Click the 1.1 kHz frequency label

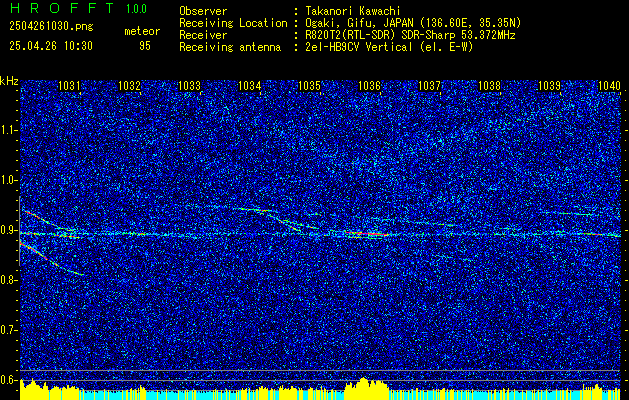click(8, 130)
